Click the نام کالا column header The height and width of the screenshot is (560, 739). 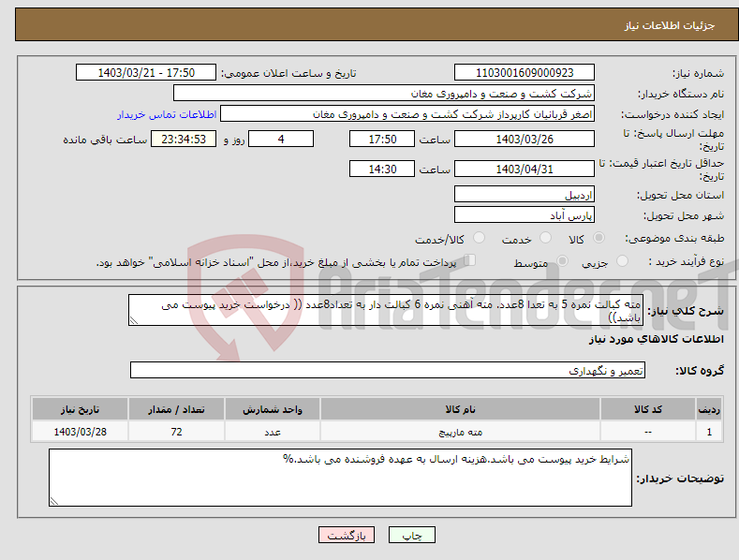[460, 409]
